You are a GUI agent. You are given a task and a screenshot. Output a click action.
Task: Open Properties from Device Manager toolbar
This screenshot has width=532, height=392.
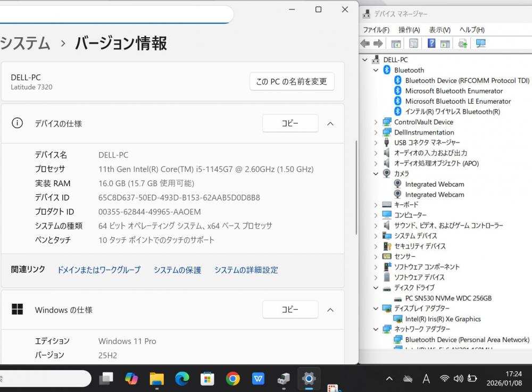point(413,44)
